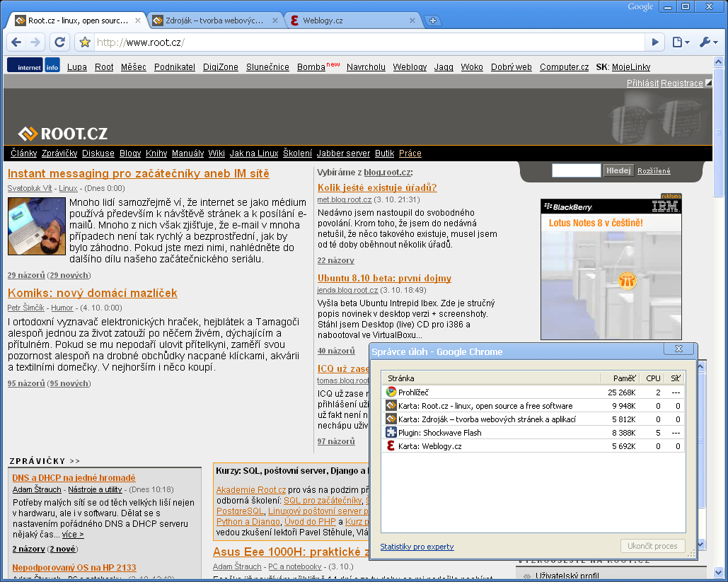Close the Root.cz tab
This screenshot has width=728, height=582.
coord(138,21)
